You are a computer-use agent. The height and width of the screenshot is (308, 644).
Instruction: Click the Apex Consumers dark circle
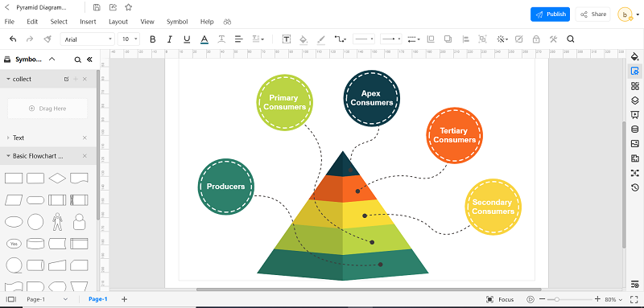[x=372, y=98]
